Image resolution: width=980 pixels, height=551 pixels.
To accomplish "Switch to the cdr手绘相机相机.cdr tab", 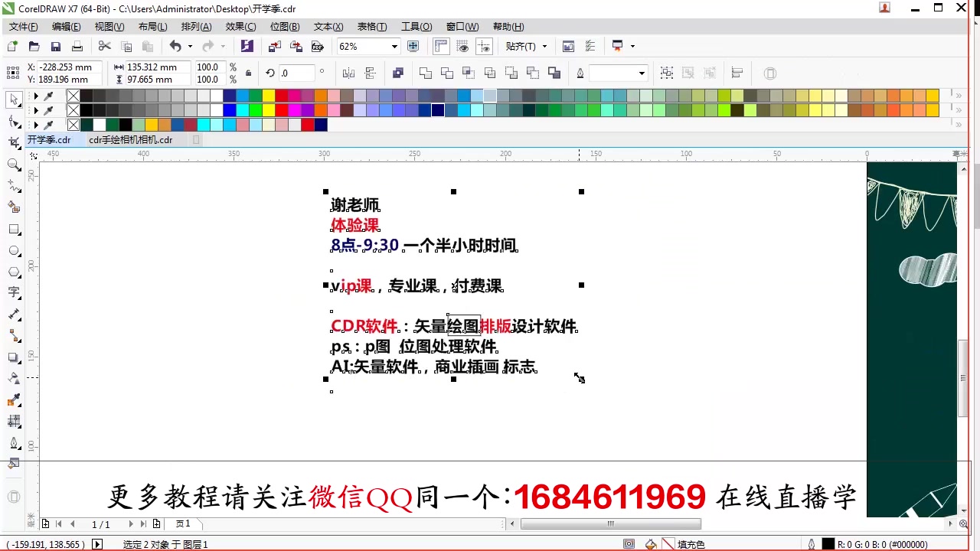I will [130, 140].
